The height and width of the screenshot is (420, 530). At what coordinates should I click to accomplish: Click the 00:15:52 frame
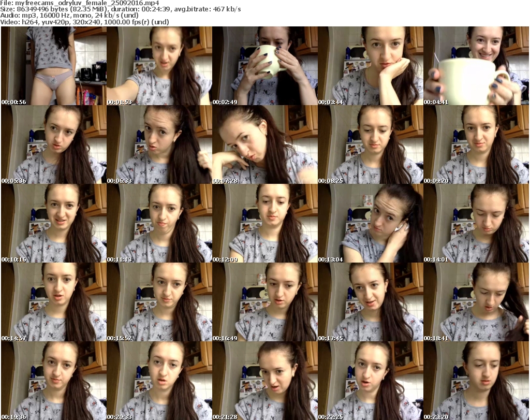click(159, 302)
